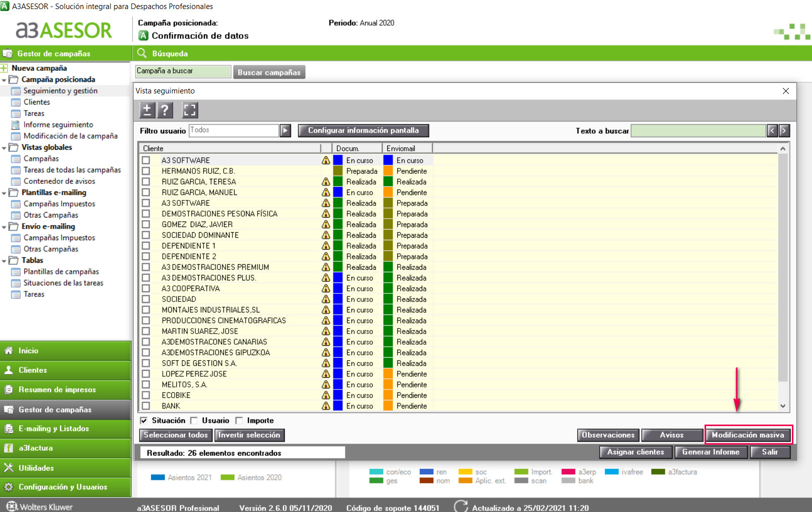Image resolution: width=812 pixels, height=512 pixels.
Task: Collapse the Vistas globales tree node
Action: [4, 148]
